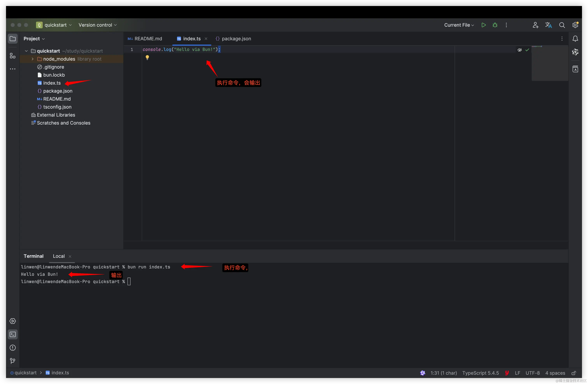Open the Project view selector dropdown
Viewport: 588px width, 384px height.
click(x=34, y=38)
